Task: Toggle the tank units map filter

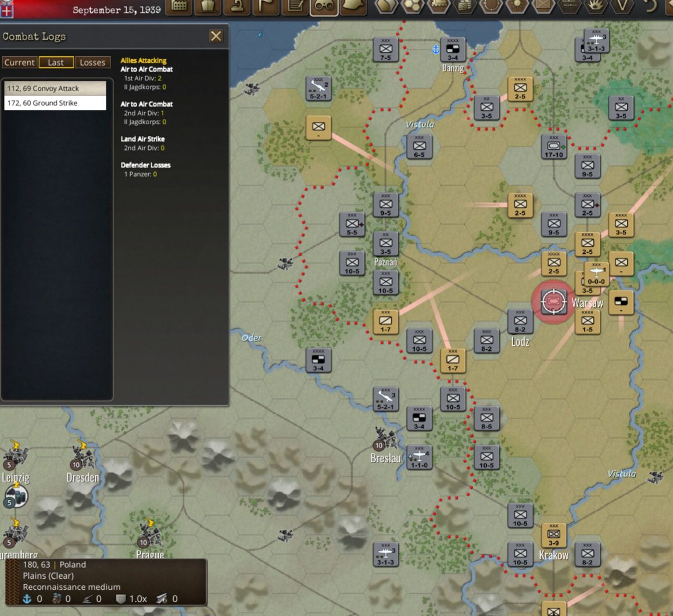Action: (438, 6)
